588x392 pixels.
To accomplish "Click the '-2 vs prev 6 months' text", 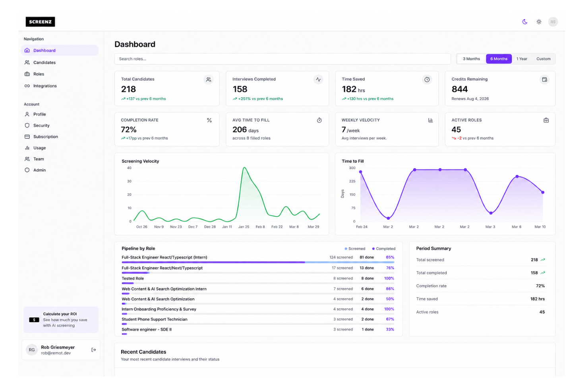I will pyautogui.click(x=476, y=138).
